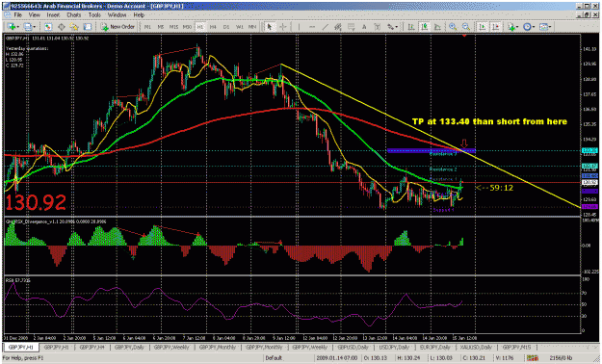Zoom out on the chart
602x364 pixels.
pyautogui.click(x=466, y=27)
